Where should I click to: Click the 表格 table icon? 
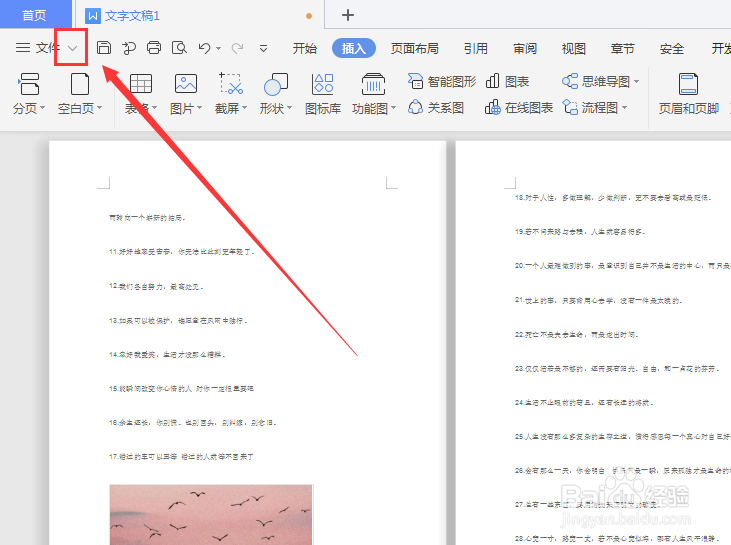[141, 84]
